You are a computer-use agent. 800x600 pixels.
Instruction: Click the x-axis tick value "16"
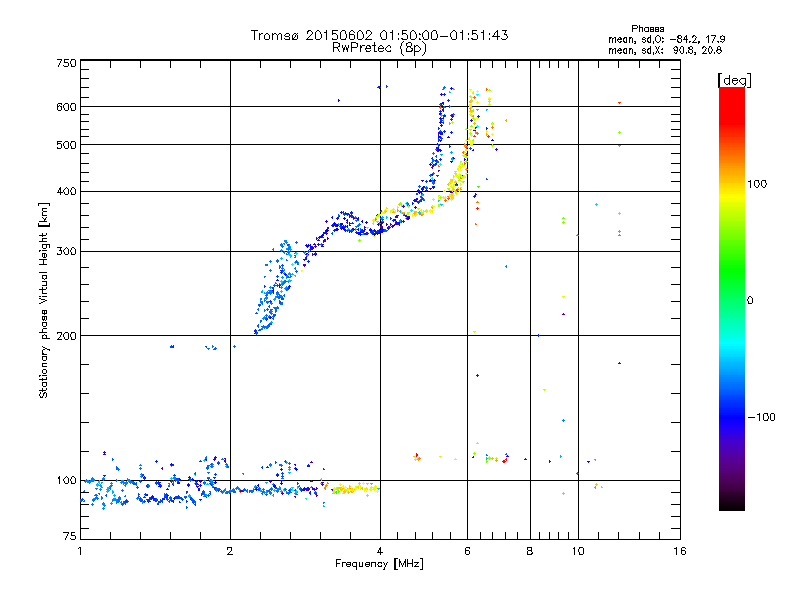coord(680,551)
